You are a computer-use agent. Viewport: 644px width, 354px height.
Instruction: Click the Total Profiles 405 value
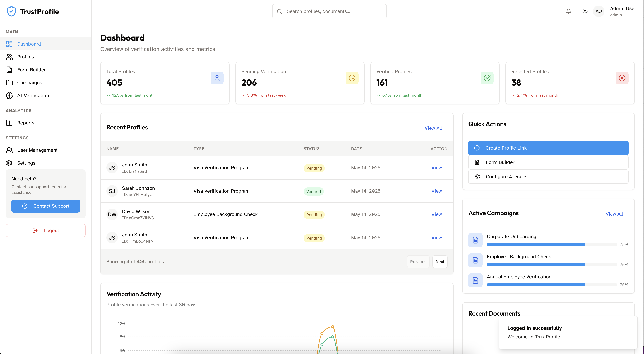(114, 83)
